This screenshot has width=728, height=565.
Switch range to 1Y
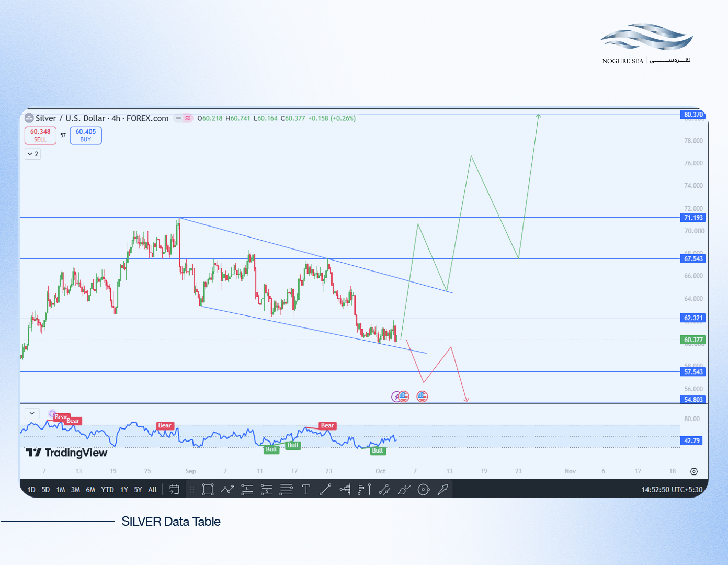[124, 490]
